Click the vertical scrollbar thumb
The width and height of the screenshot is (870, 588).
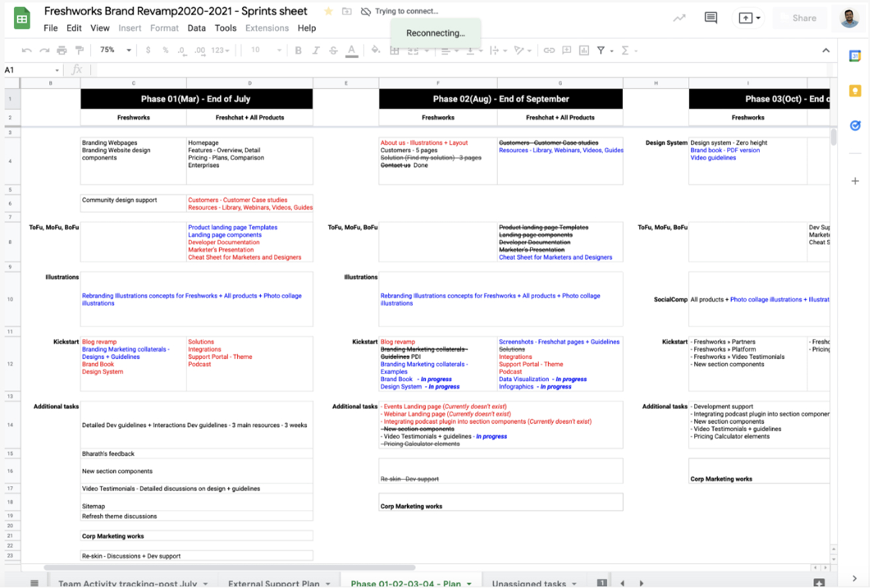pyautogui.click(x=834, y=136)
